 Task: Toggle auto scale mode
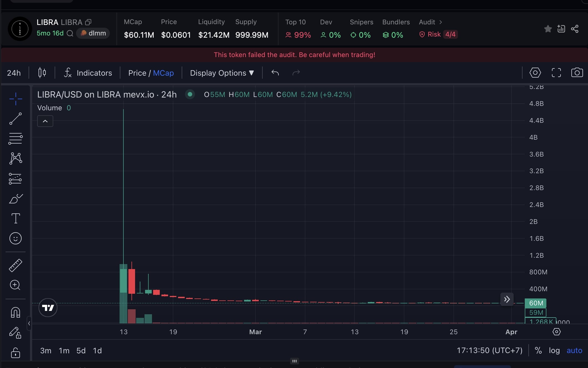pyautogui.click(x=574, y=351)
